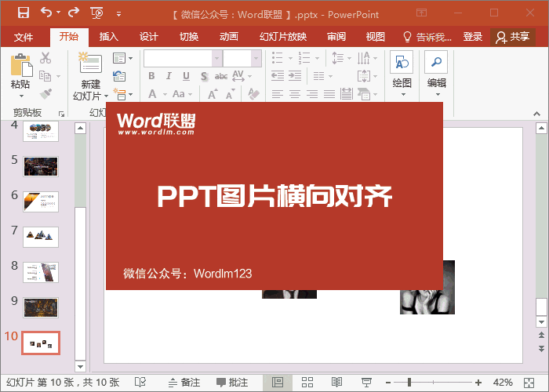Click the 粘贴 paste clipboard icon

[x=21, y=65]
